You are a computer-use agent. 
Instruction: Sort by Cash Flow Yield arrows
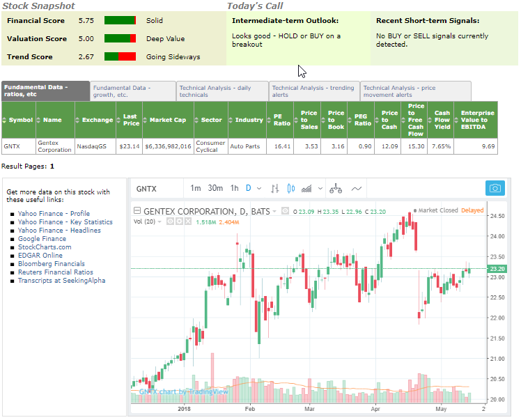430,120
